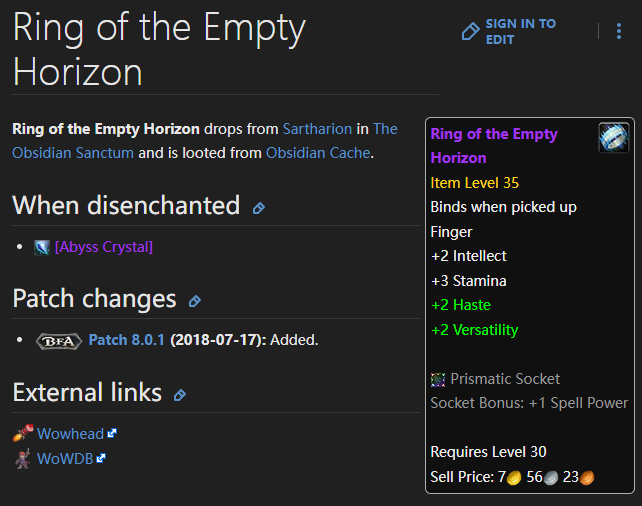
Task: Click the Prismatic Socket icon in tooltip
Action: (438, 379)
